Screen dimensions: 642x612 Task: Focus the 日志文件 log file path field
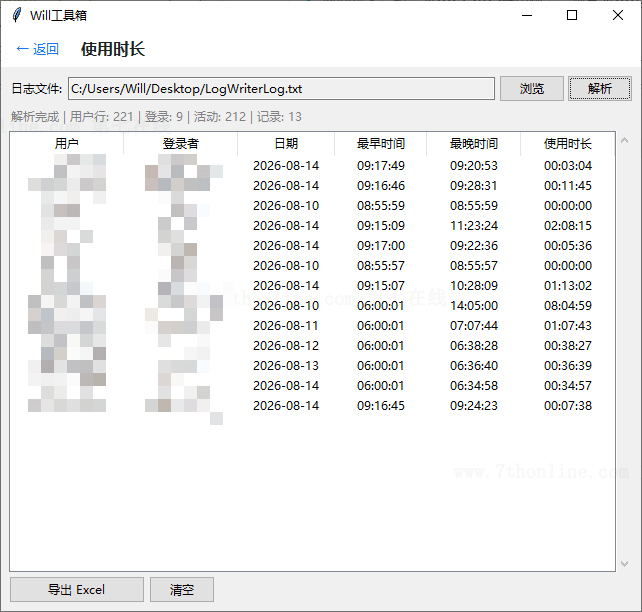[281, 88]
